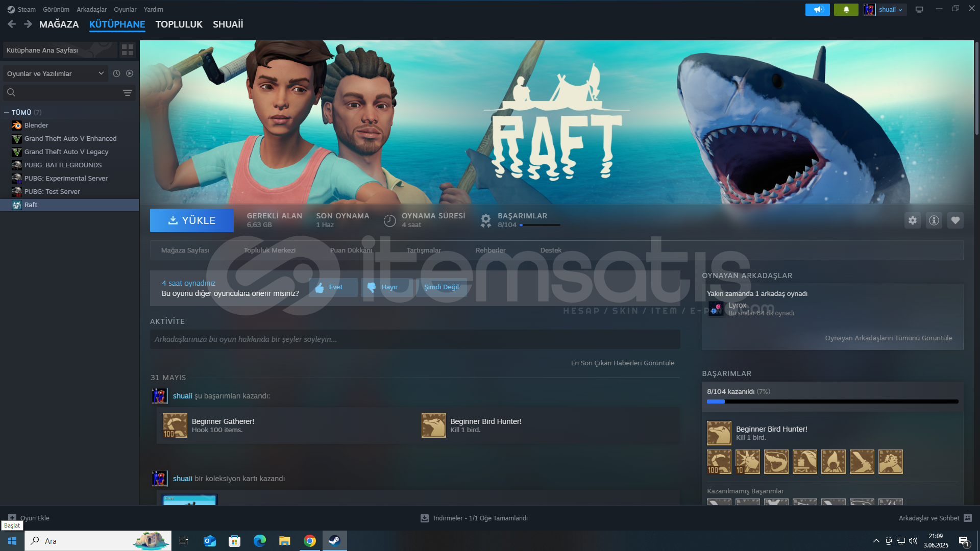Open Windows Start button

(12, 541)
